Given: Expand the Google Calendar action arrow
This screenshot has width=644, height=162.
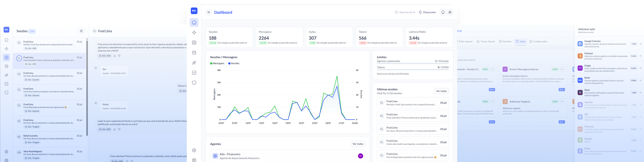Looking at the screenshot, I should [x=640, y=44].
